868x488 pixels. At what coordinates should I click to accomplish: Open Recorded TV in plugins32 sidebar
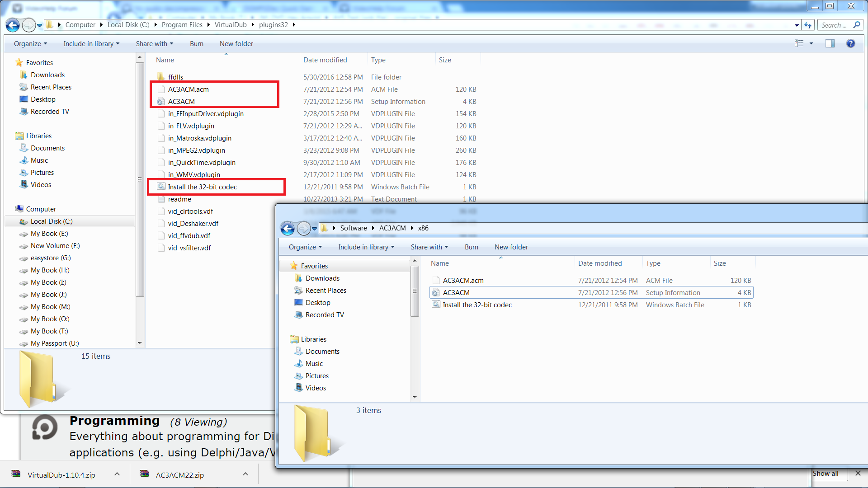[x=50, y=112]
